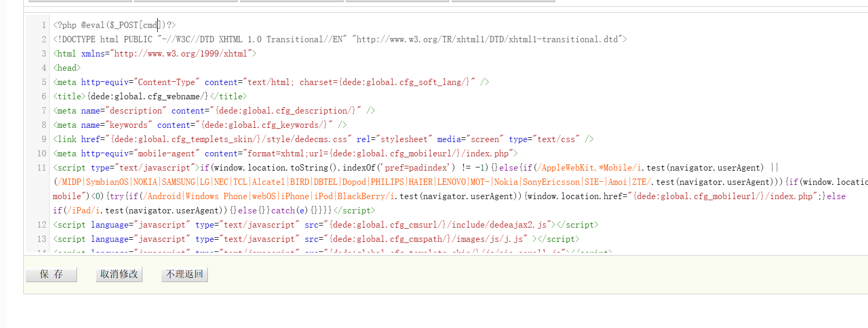This screenshot has width=868, height=328.
Task: Click the 不理返回 button
Action: tap(184, 274)
